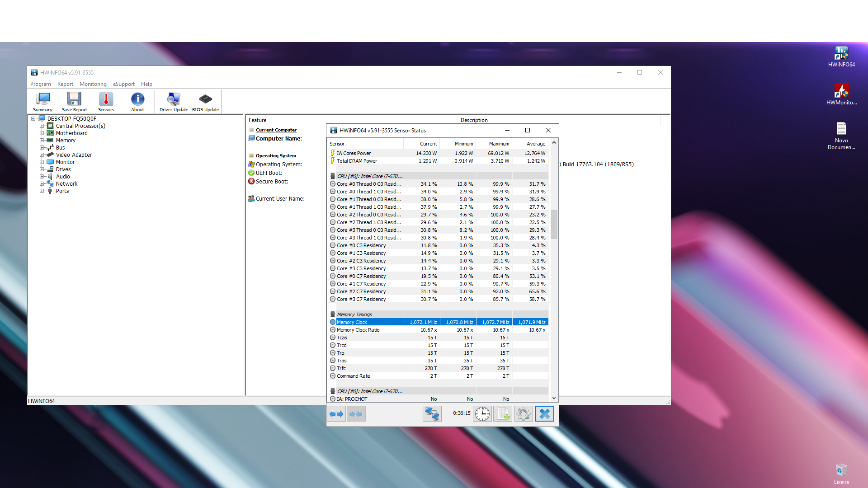Expand Network tree node

[x=42, y=184]
